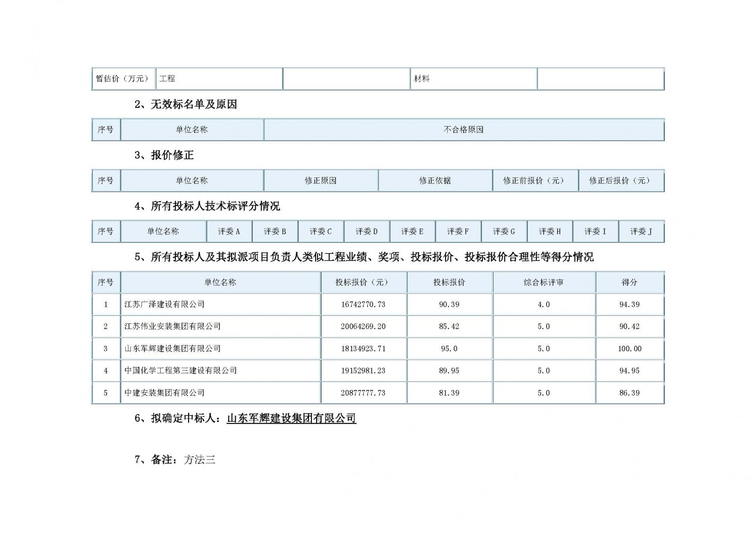Click the '评委 G' column header
Image resolution: width=756 pixels, height=534 pixels.
(x=504, y=232)
